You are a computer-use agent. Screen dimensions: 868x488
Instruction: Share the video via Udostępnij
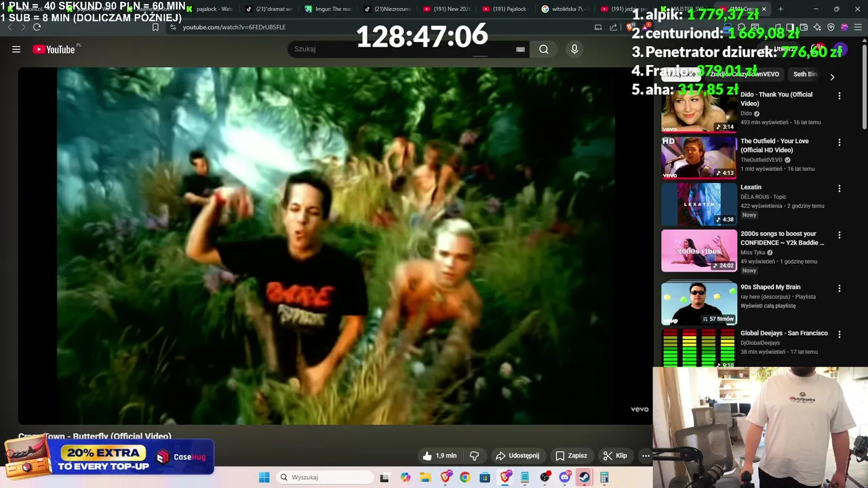tap(517, 455)
